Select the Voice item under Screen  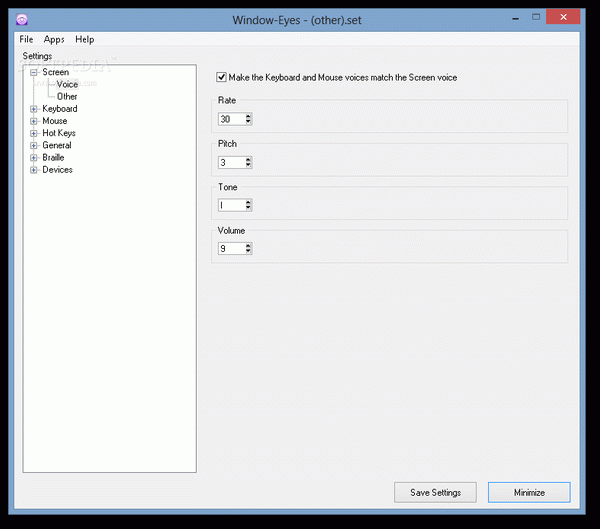(67, 84)
